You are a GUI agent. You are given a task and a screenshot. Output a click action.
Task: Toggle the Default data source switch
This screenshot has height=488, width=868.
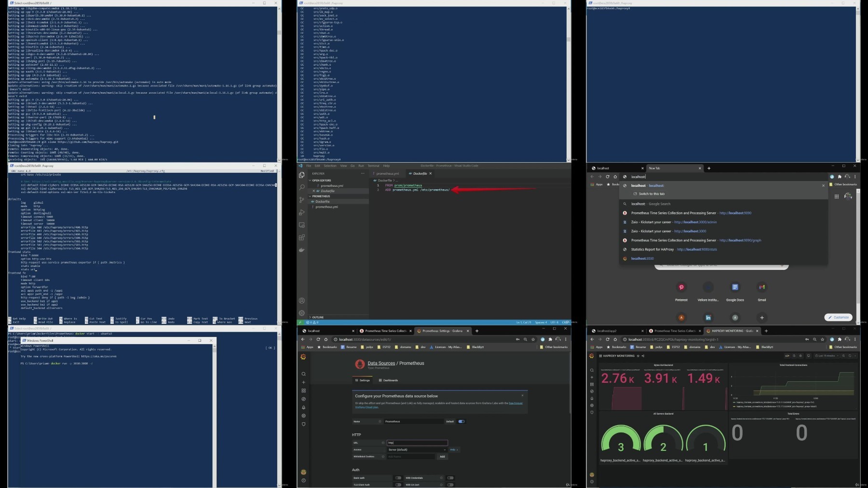click(x=461, y=421)
